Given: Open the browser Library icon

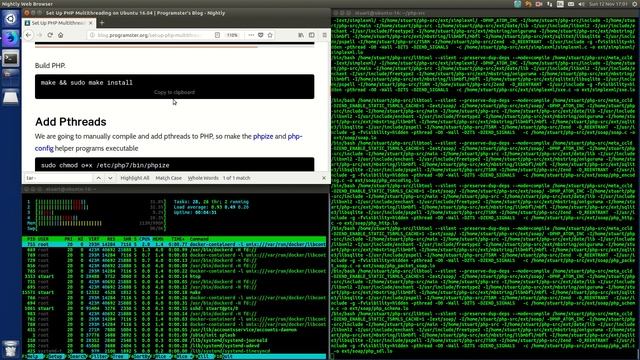Looking at the screenshot, I should coord(301,35).
